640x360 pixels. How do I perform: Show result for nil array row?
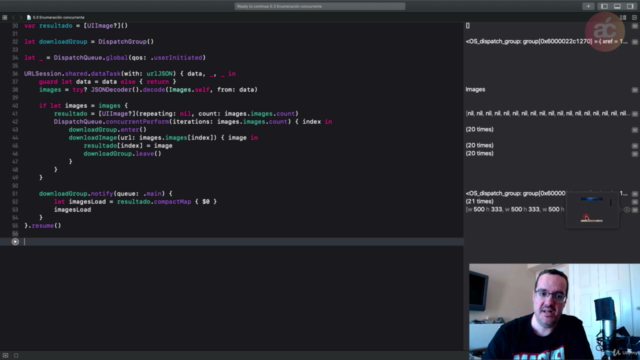pos(635,113)
